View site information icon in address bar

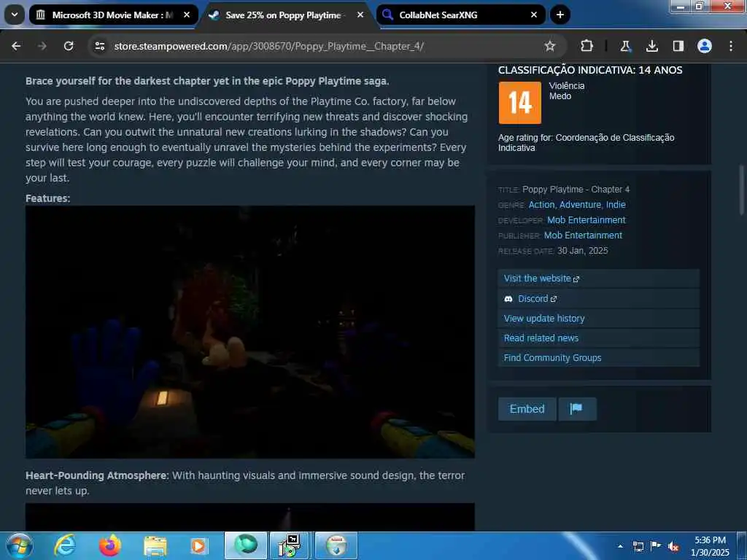(x=99, y=46)
